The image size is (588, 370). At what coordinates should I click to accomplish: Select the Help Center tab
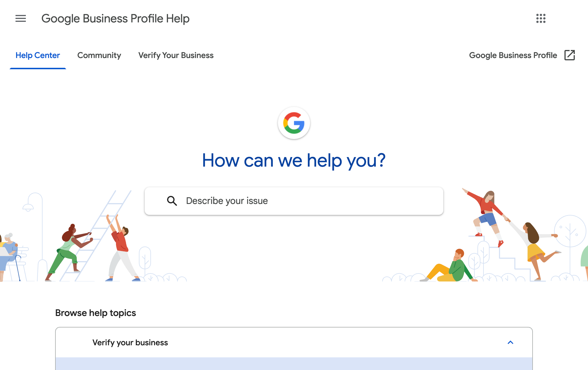pyautogui.click(x=38, y=55)
